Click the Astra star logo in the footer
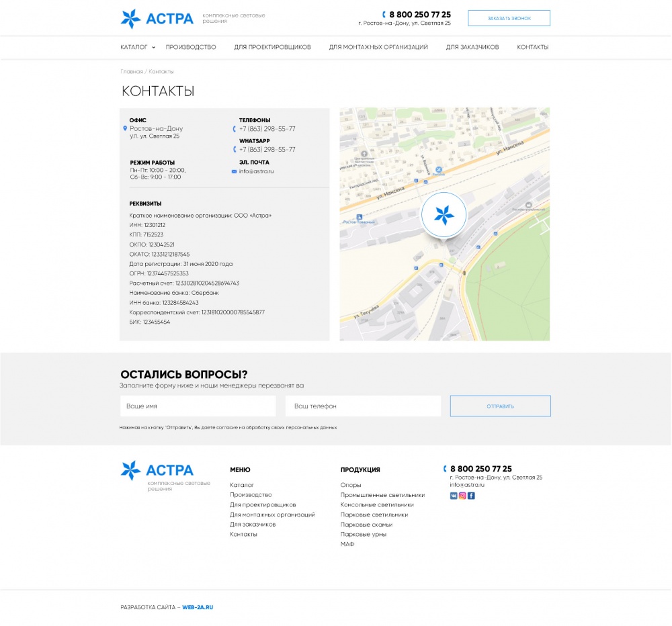Screen dimensions: 672x626 (x=130, y=470)
